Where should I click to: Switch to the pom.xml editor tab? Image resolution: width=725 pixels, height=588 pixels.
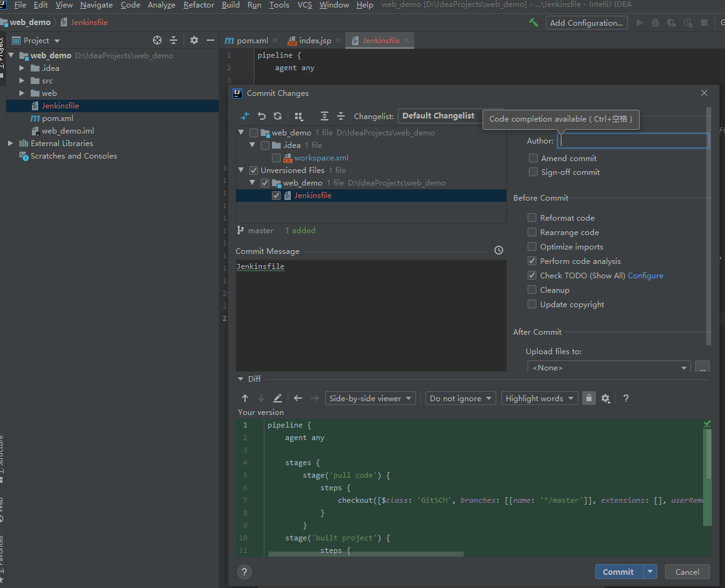[x=251, y=40]
